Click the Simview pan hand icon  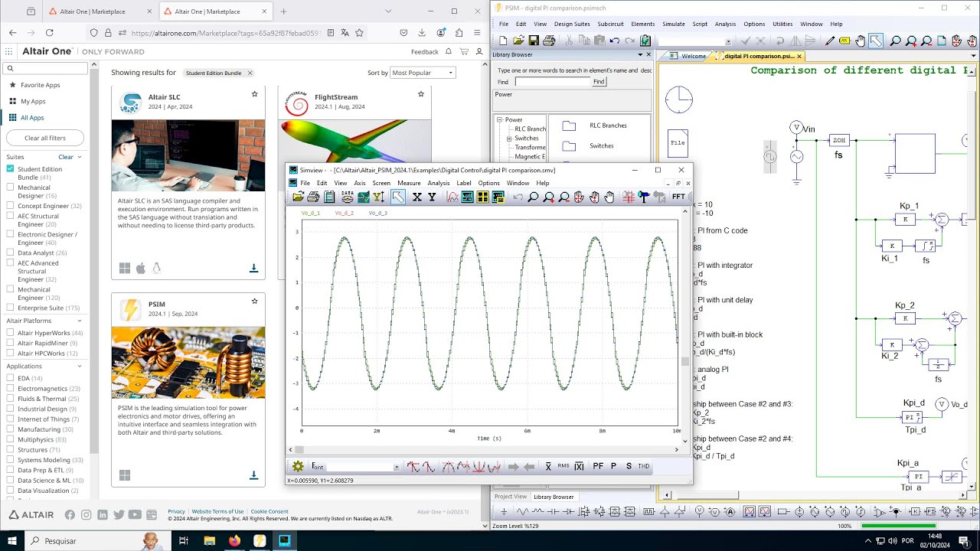[x=609, y=197]
